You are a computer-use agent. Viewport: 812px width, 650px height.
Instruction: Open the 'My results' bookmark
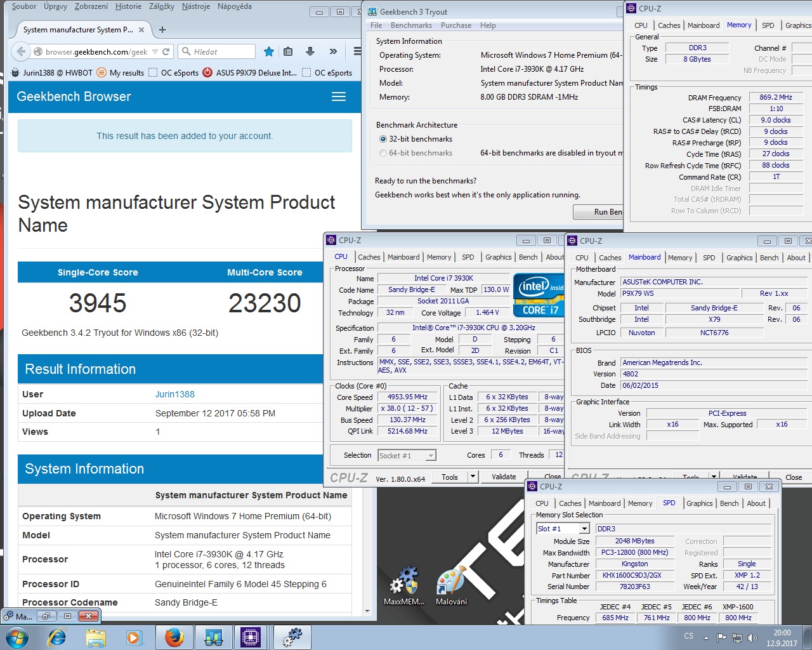tap(121, 72)
